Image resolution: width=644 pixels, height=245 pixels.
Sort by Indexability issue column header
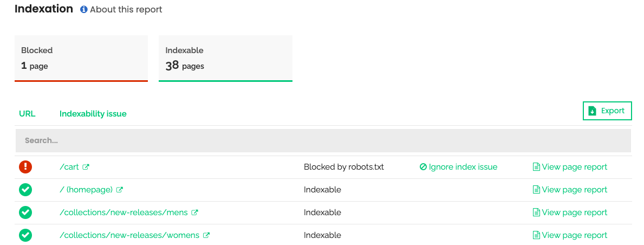(93, 114)
